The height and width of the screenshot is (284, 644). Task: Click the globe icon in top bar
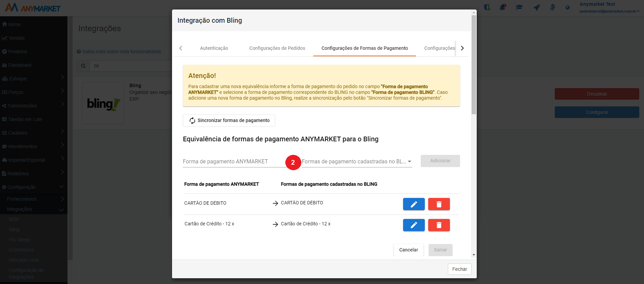click(x=568, y=7)
